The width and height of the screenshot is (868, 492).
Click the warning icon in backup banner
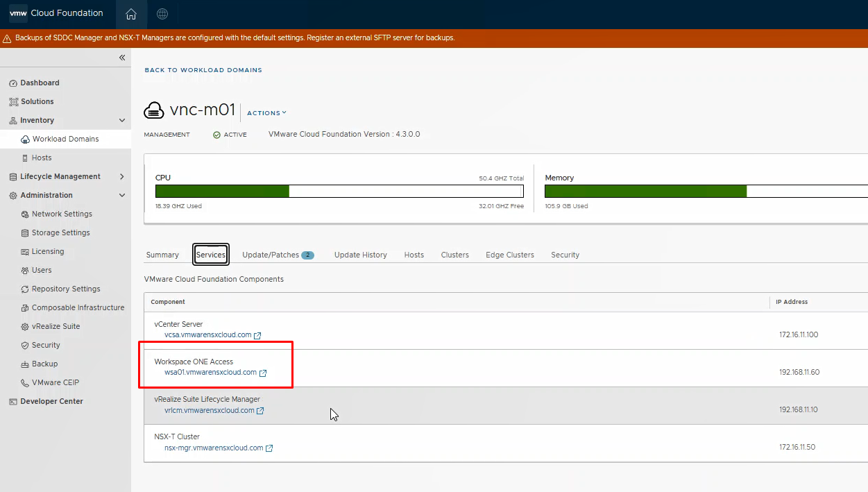click(7, 39)
